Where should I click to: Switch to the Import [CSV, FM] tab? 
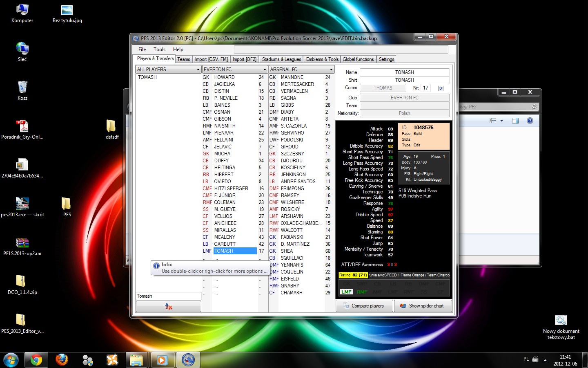(211, 59)
